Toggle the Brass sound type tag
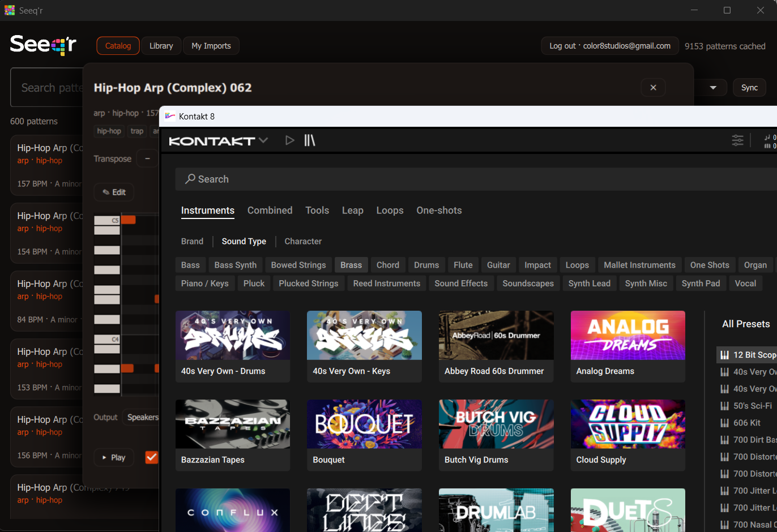The image size is (777, 532). pos(351,265)
